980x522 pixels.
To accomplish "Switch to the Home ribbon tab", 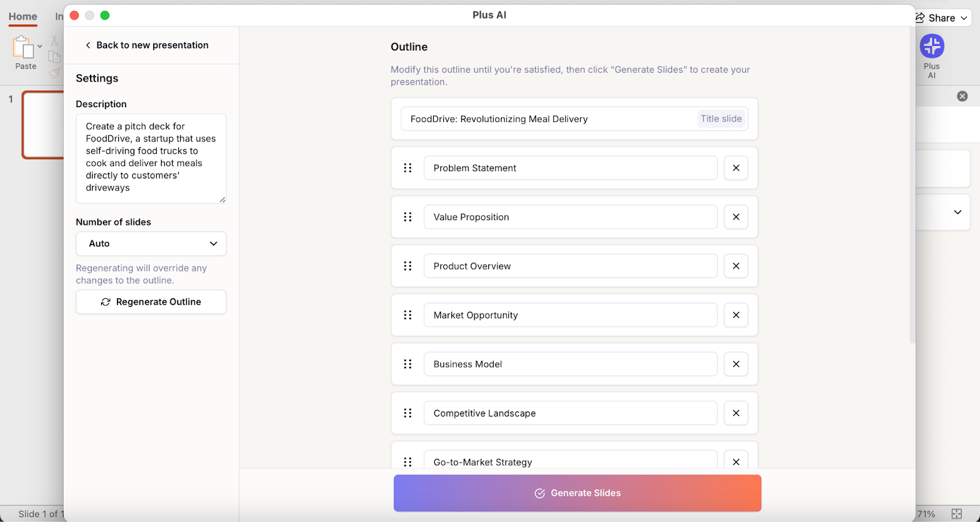I will [x=23, y=17].
